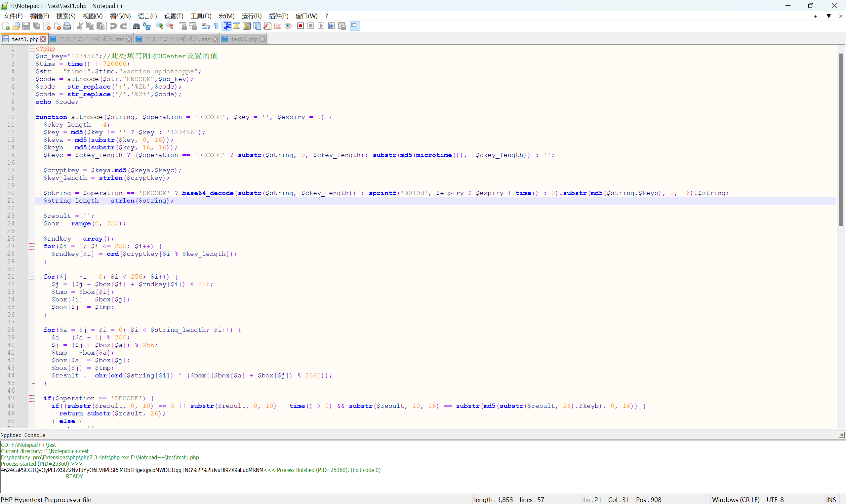The image size is (846, 504).
Task: Open the 文件(F) menu
Action: point(13,16)
